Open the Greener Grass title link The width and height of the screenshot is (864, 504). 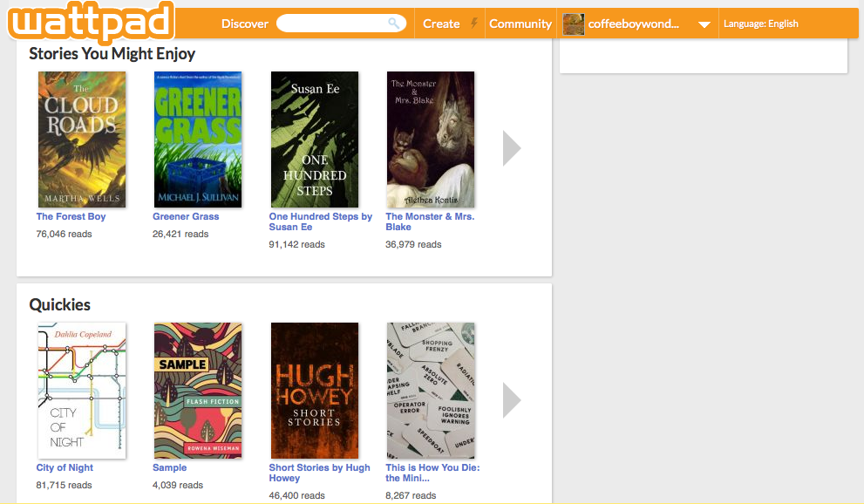[186, 216]
